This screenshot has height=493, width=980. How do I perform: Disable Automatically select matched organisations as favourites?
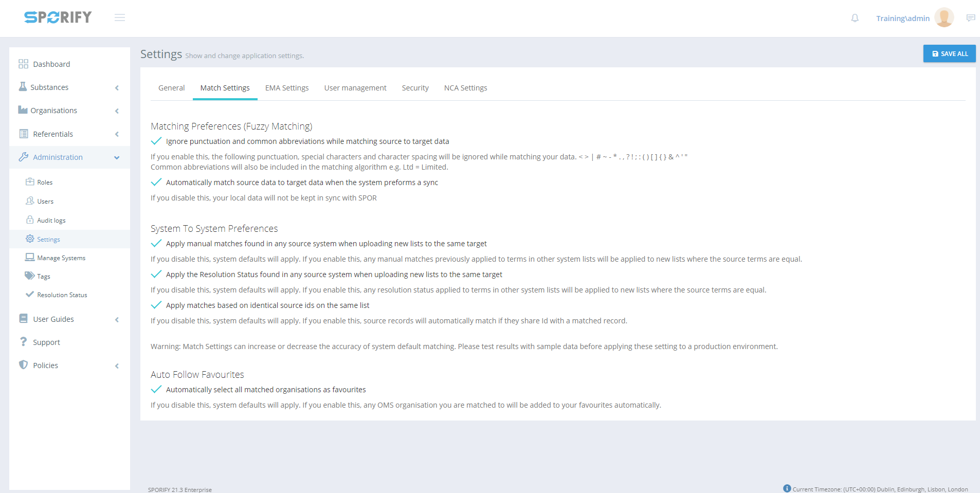(156, 390)
